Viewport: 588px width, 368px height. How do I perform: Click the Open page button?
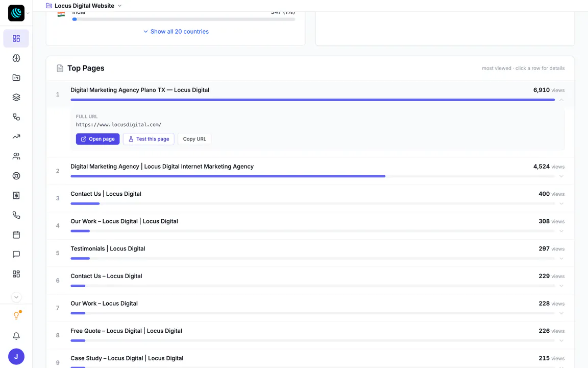97,139
